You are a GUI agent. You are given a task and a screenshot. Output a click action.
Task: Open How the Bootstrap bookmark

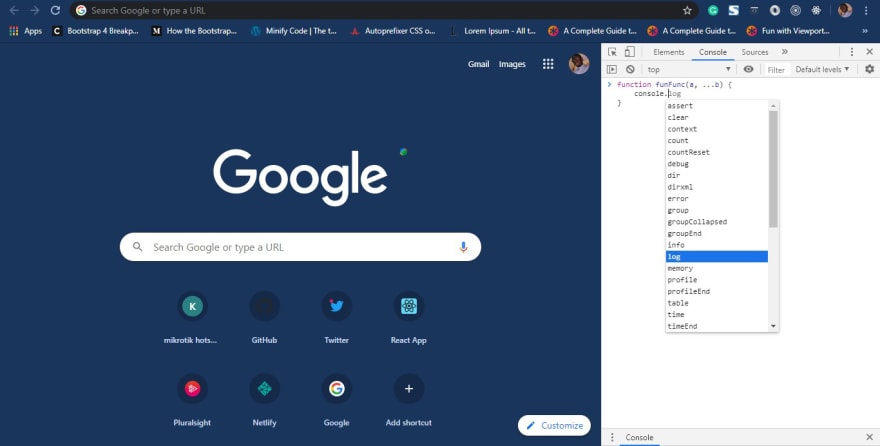point(195,31)
